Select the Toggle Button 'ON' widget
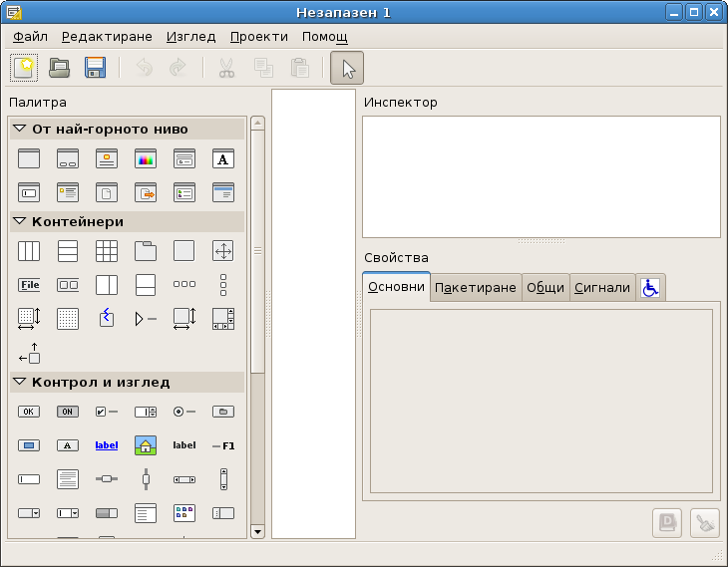The width and height of the screenshot is (728, 567). (68, 412)
